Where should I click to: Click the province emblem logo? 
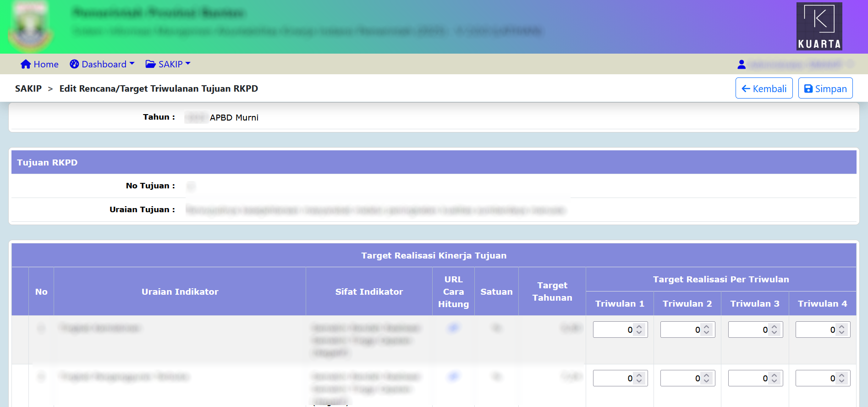30,27
